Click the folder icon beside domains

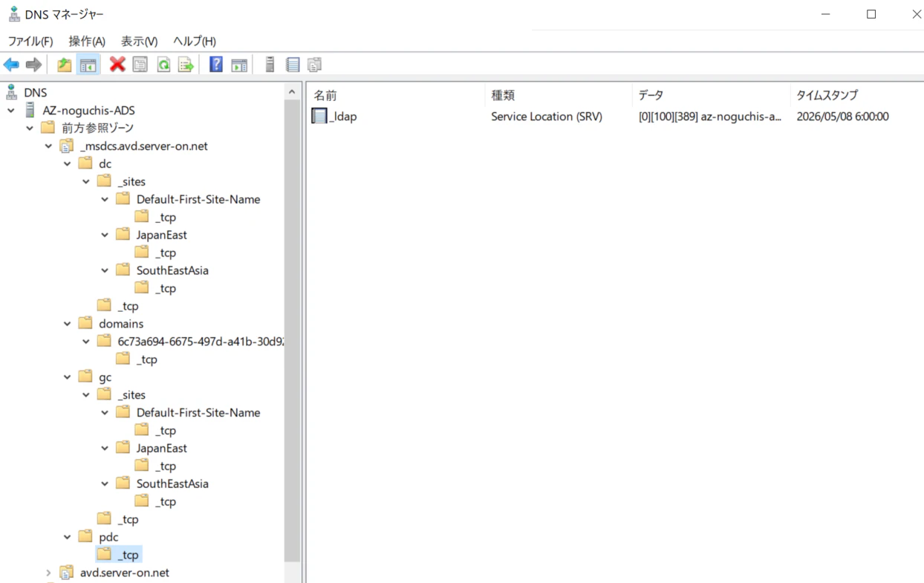(85, 323)
